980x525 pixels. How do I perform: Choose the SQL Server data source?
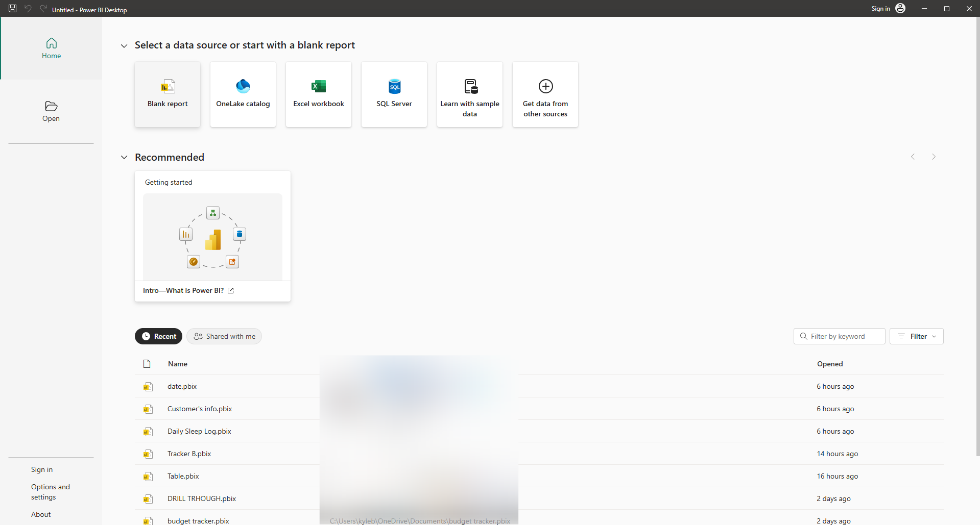point(394,94)
